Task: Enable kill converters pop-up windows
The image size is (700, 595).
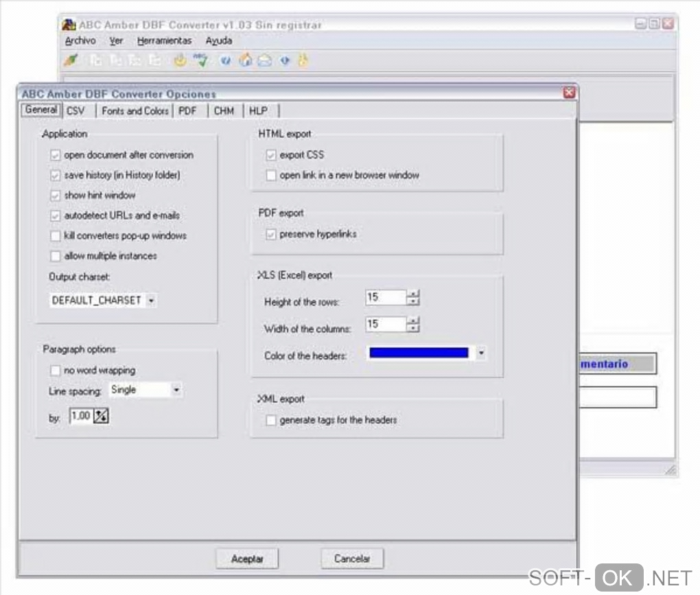Action: [x=55, y=235]
